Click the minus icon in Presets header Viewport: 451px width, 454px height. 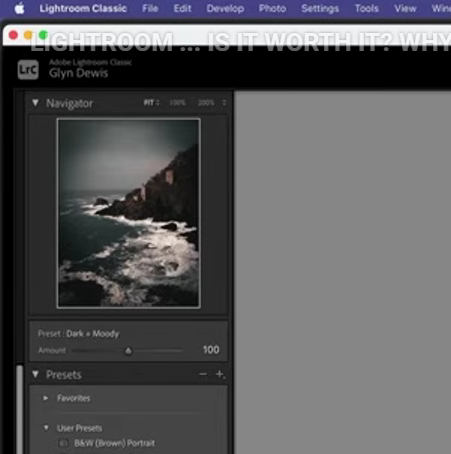pyautogui.click(x=203, y=374)
